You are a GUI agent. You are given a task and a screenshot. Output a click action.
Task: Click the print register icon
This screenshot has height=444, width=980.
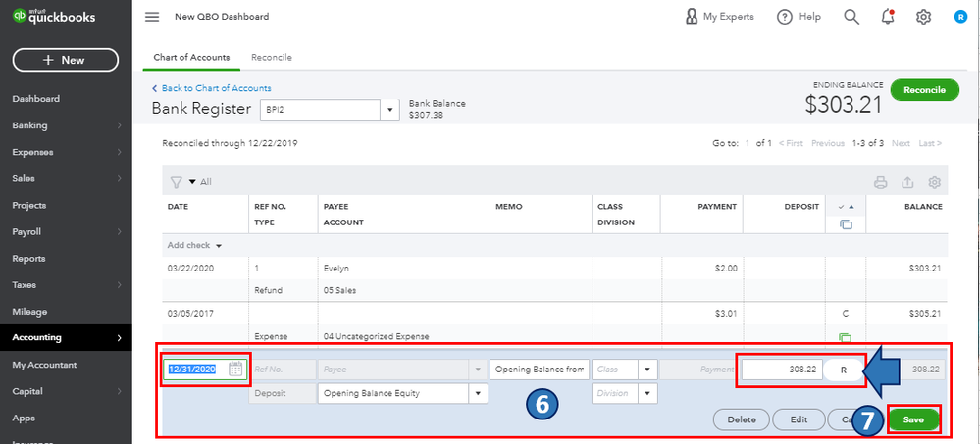pos(880,182)
